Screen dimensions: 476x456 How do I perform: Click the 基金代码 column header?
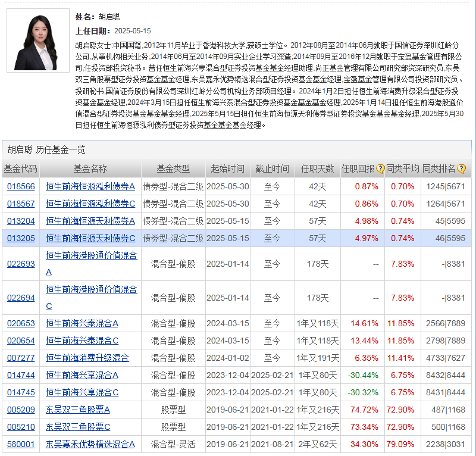pos(21,168)
